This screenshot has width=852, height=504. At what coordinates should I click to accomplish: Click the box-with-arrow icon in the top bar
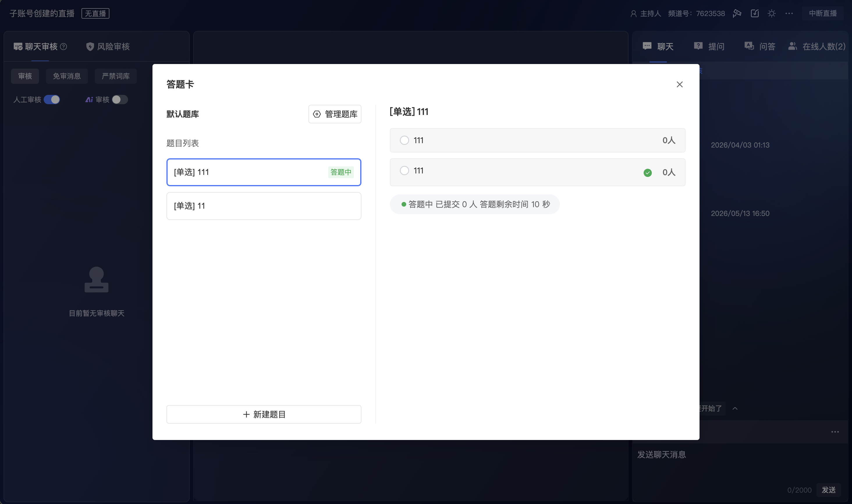[755, 14]
